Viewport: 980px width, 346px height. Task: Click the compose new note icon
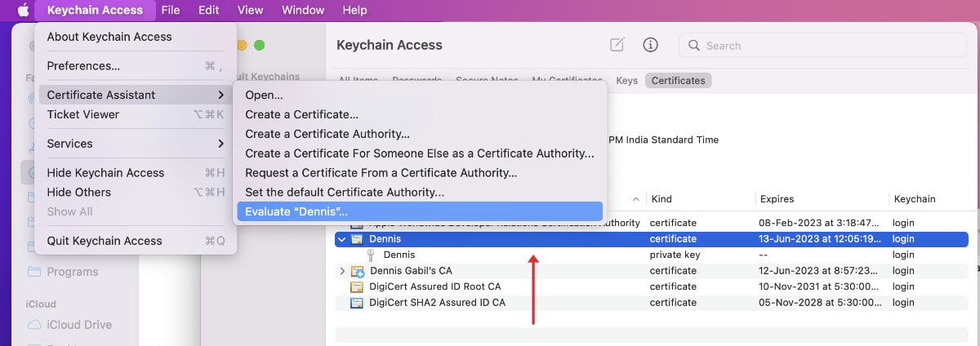[x=617, y=46]
